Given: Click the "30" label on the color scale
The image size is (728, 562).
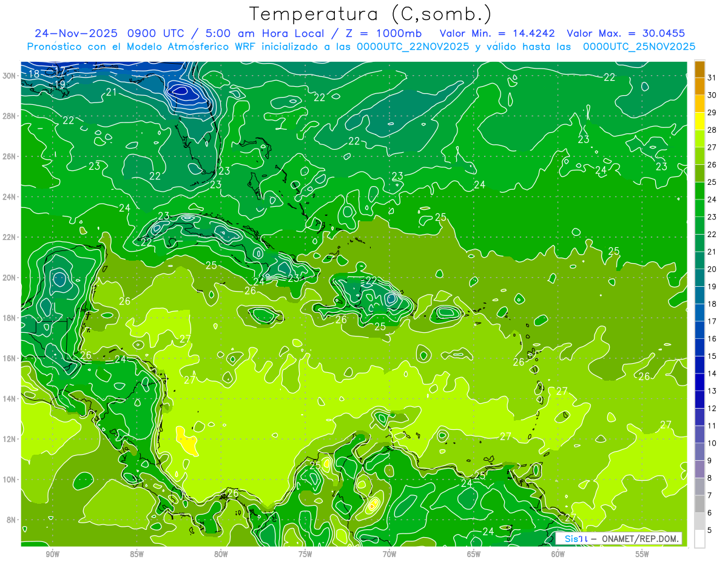Looking at the screenshot, I should tap(712, 95).
